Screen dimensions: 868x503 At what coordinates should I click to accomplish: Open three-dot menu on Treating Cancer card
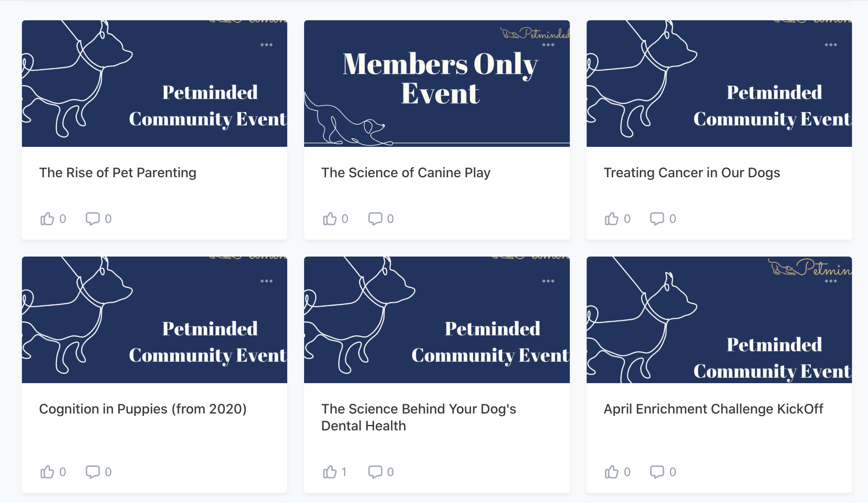(x=831, y=45)
